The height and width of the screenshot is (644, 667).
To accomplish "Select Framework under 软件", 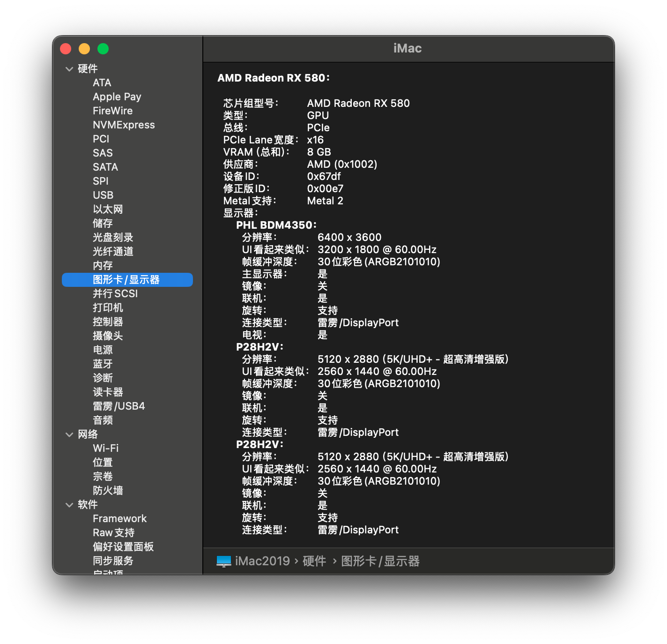I will [119, 518].
